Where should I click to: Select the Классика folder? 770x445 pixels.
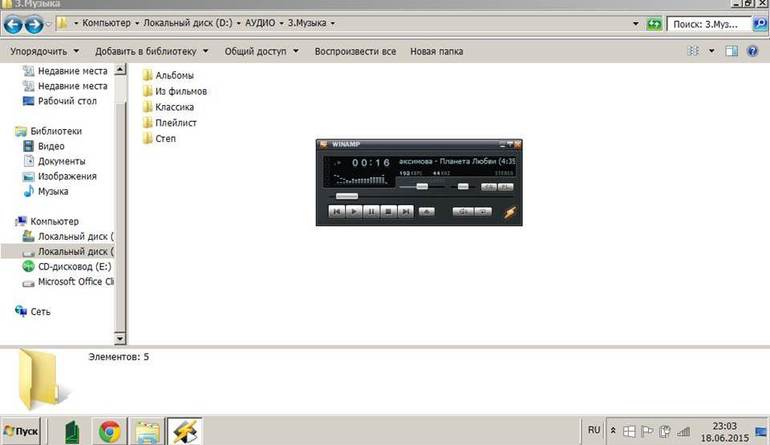[x=168, y=107]
